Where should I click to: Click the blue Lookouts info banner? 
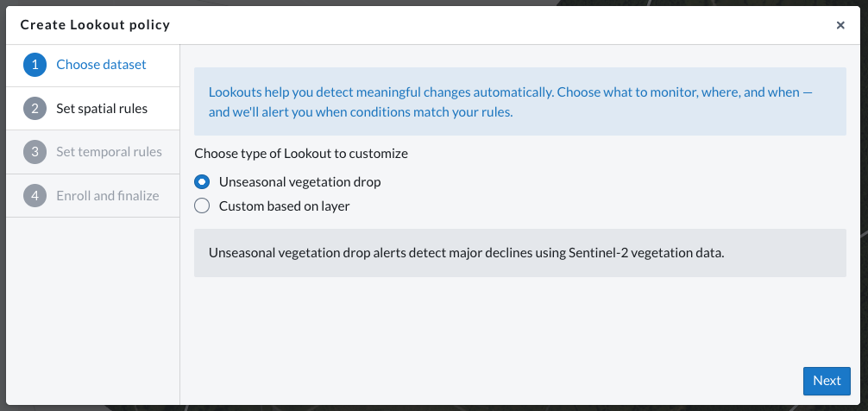click(519, 102)
